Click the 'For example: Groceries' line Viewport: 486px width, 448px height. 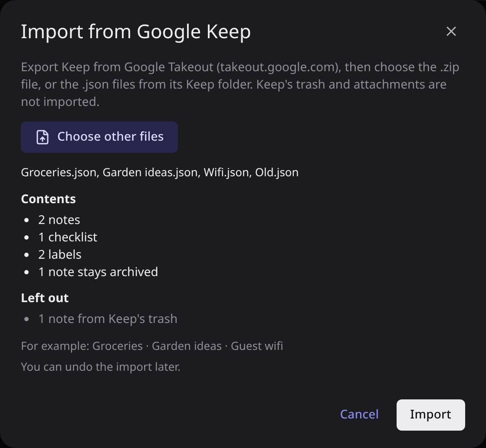click(152, 346)
